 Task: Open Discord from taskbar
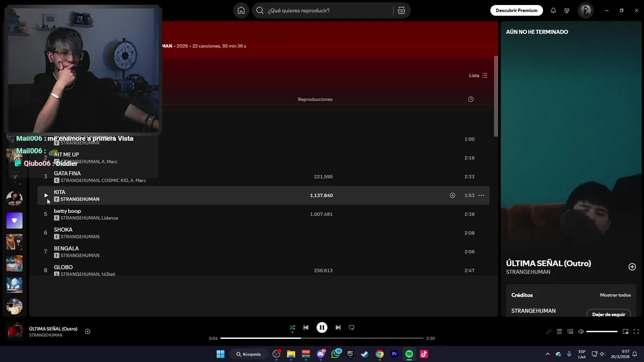pos(320,354)
